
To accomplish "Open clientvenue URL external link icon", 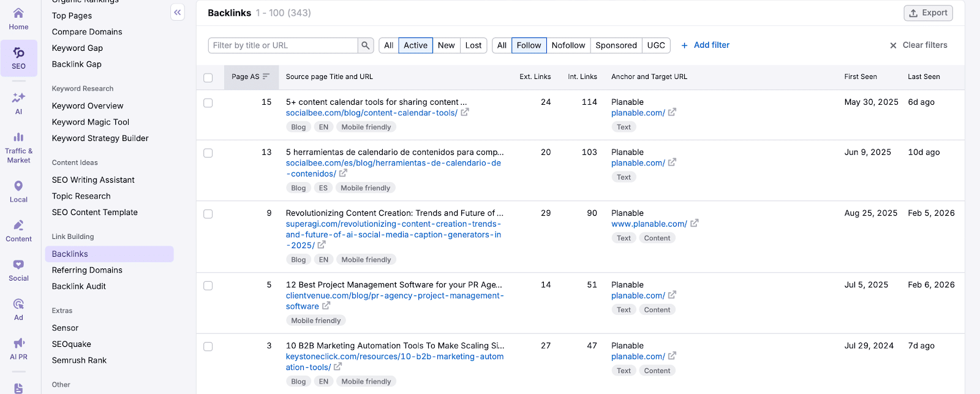I will (326, 306).
